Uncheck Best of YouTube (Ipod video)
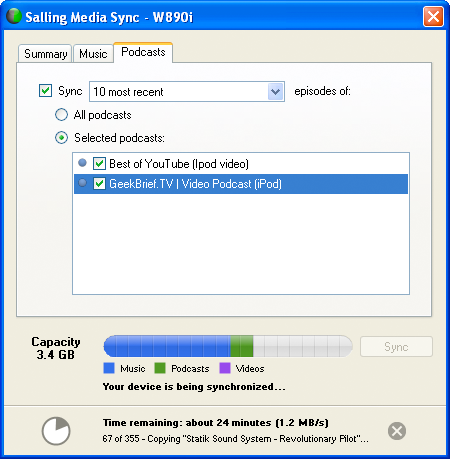This screenshot has height=459, width=450. pos(99,164)
